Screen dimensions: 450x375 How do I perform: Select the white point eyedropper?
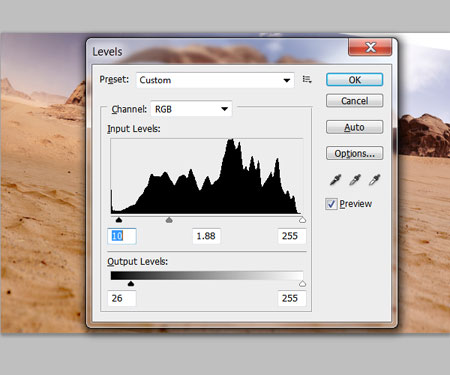[x=375, y=180]
